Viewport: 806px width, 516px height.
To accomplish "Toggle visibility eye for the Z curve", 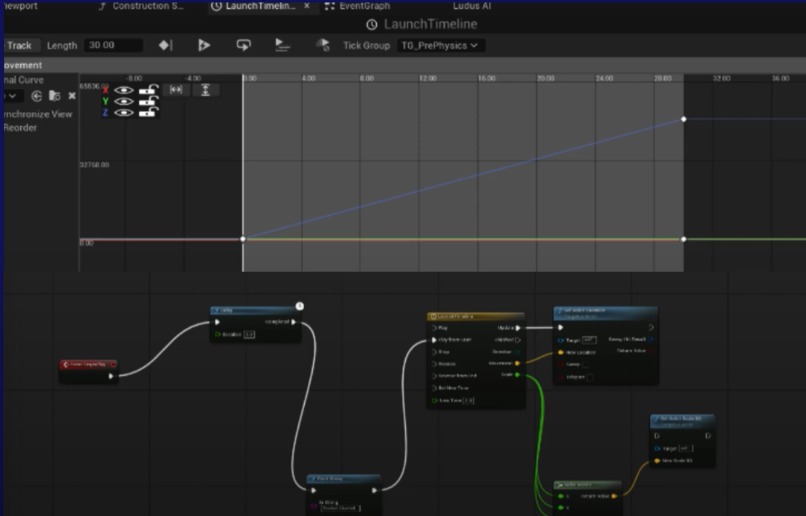I will pos(123,113).
